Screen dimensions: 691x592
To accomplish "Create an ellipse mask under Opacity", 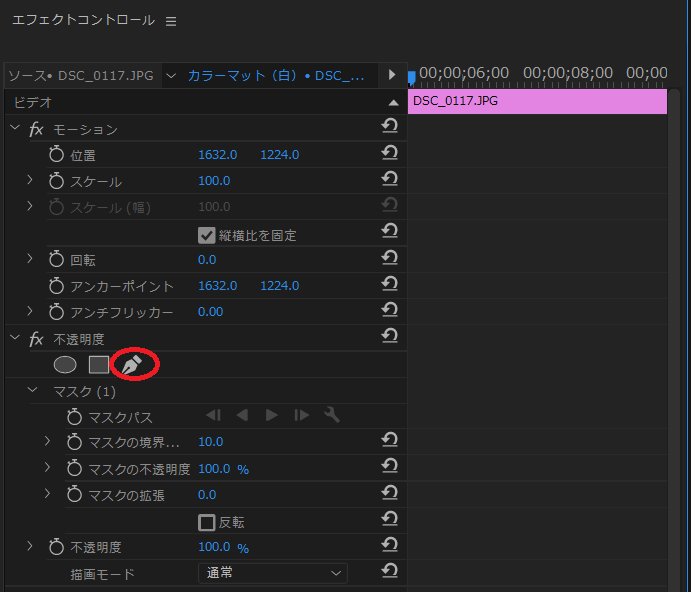I will click(x=65, y=365).
